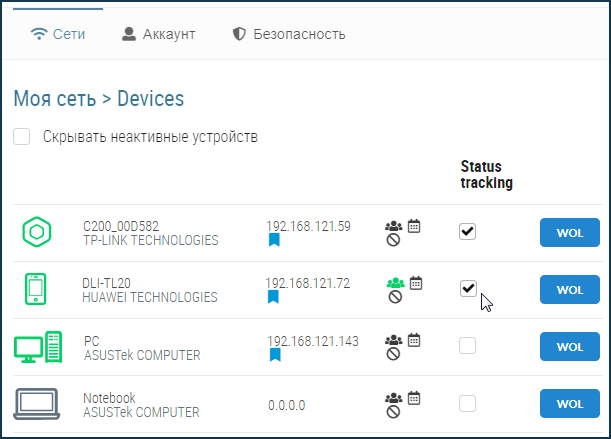This screenshot has height=439, width=611.
Task: Enable status tracking for the PC device
Action: pyautogui.click(x=467, y=346)
